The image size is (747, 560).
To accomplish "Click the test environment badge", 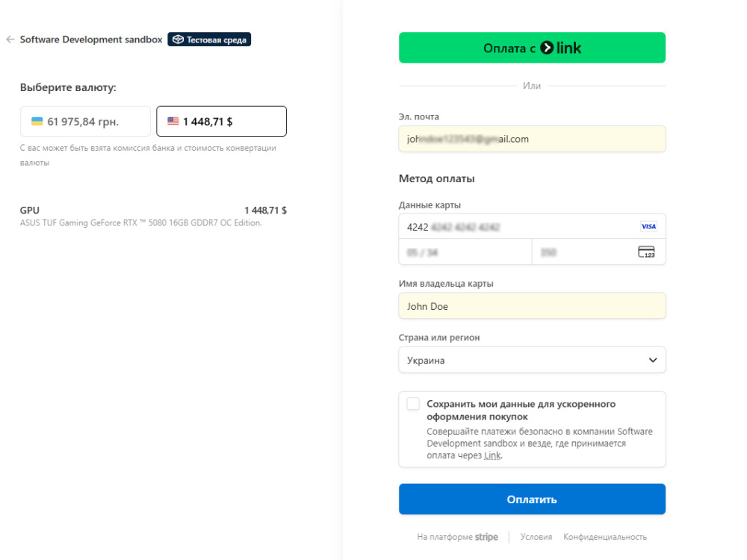I will 209,40.
